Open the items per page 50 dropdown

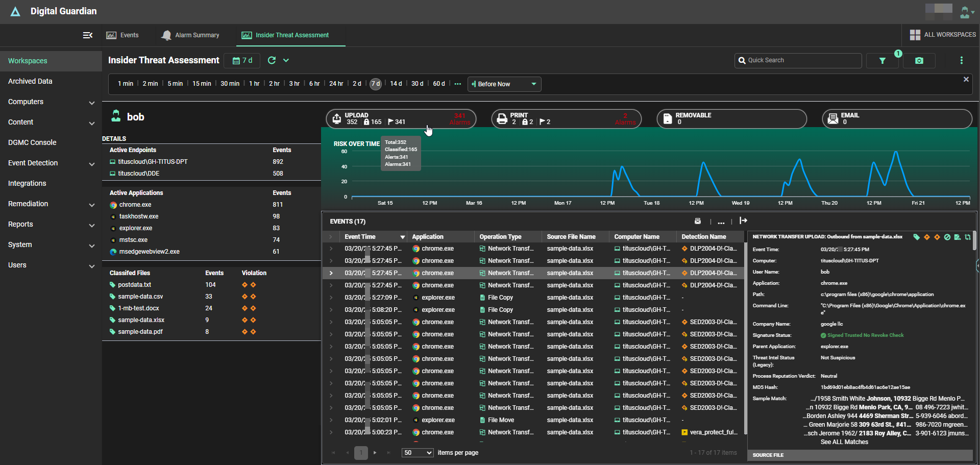(x=417, y=453)
